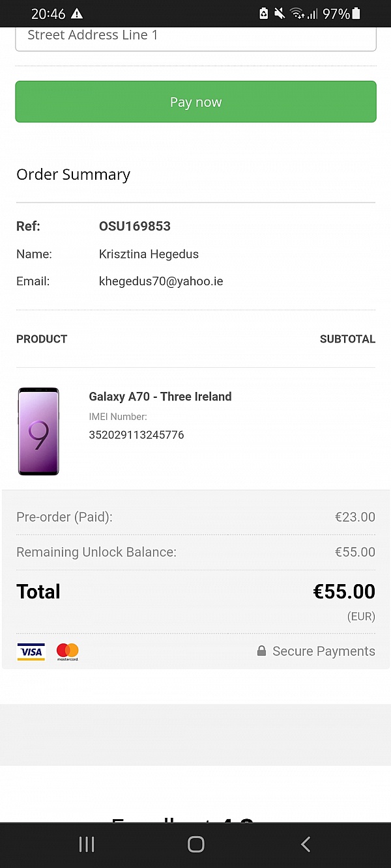Click the Visa card logo

pyautogui.click(x=31, y=651)
